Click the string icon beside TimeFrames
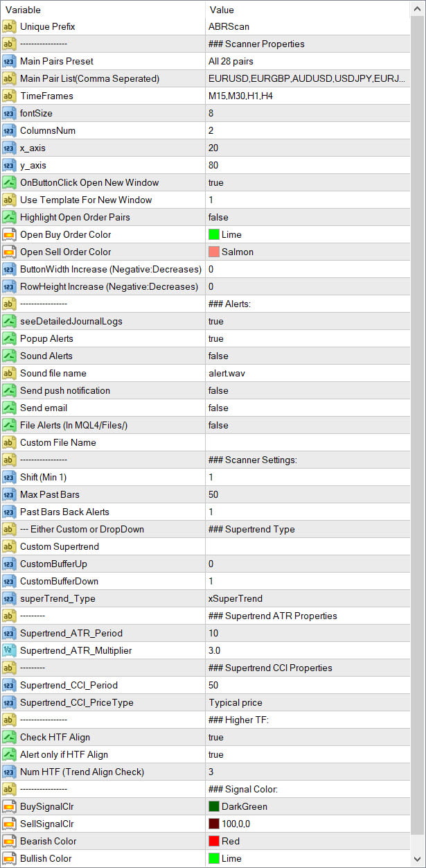Viewport: 426px width, 868px height. tap(9, 96)
